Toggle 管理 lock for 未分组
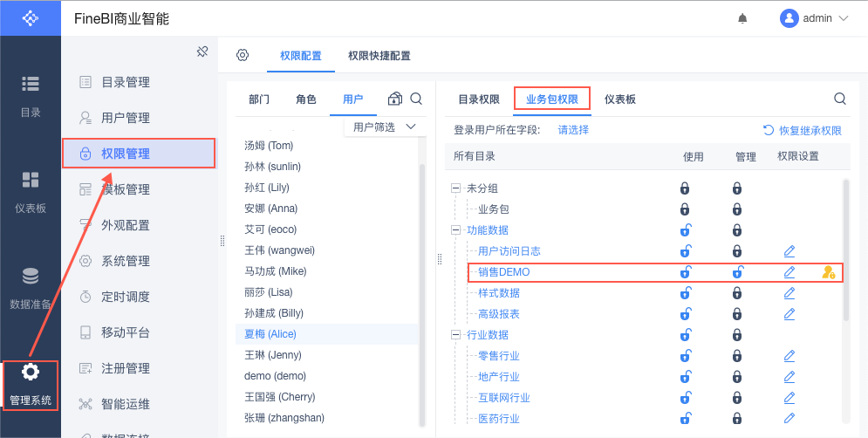 point(737,188)
